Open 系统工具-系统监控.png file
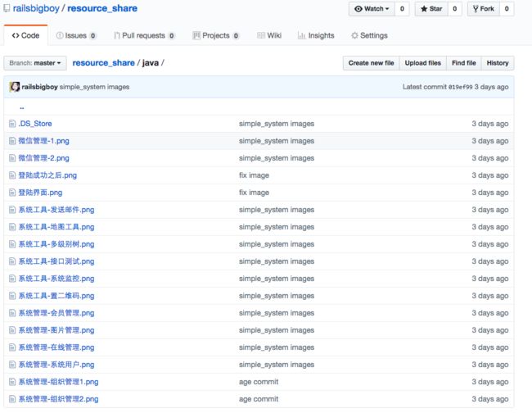Screen dimensions: 532x413 tap(56, 279)
